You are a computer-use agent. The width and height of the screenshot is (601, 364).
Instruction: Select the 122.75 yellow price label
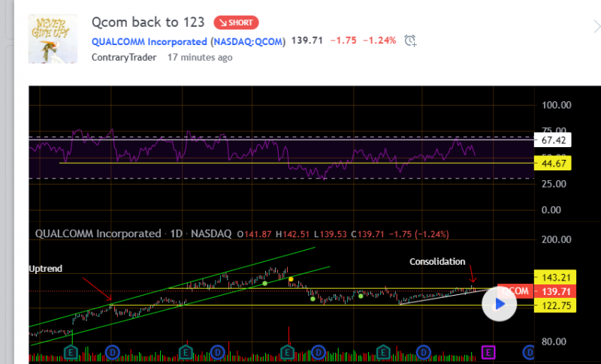[551, 306]
